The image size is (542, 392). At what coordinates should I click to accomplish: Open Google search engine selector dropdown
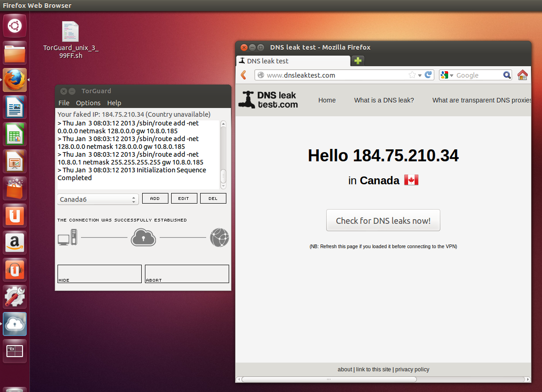pyautogui.click(x=447, y=75)
